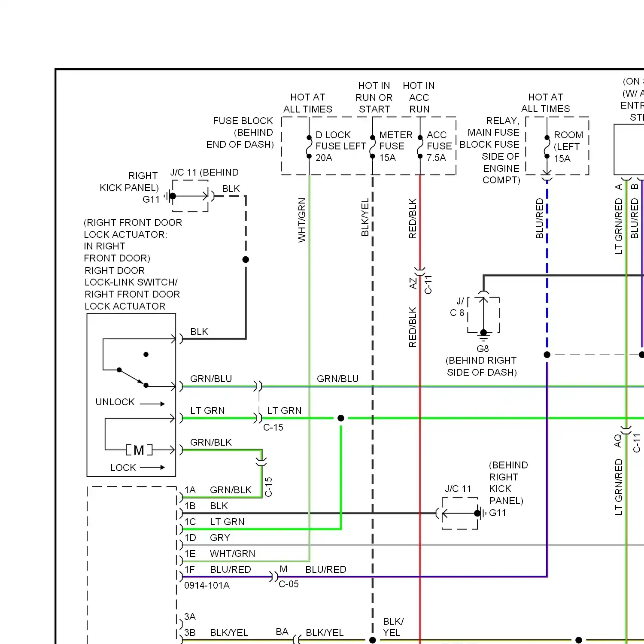
Task: Click 'GRN/BLU' label right of connector
Action: click(x=337, y=379)
